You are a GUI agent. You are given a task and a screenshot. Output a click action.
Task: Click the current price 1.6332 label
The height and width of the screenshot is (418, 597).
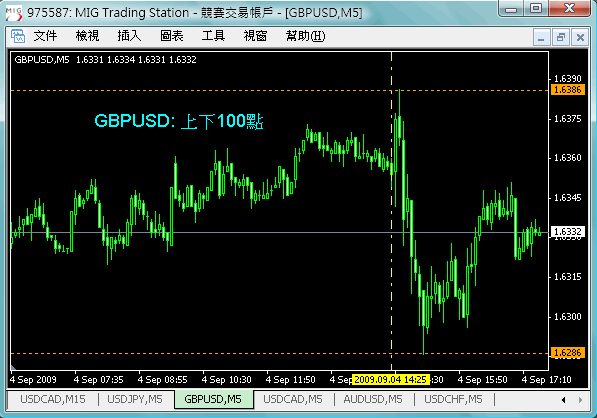(x=568, y=232)
